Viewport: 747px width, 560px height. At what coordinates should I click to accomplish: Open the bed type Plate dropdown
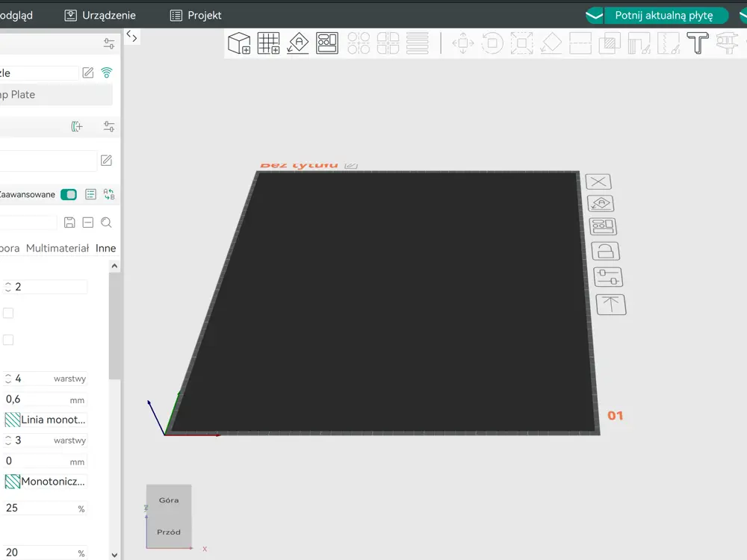pyautogui.click(x=56, y=95)
